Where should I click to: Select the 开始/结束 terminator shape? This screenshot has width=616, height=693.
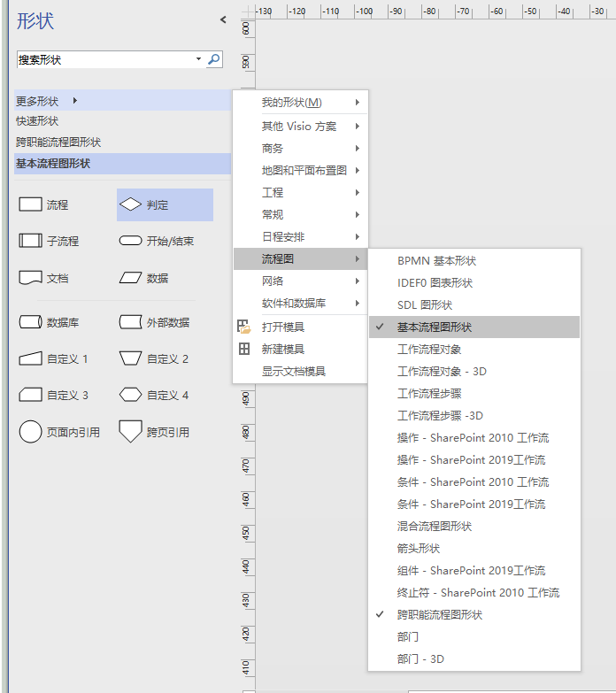click(x=157, y=242)
